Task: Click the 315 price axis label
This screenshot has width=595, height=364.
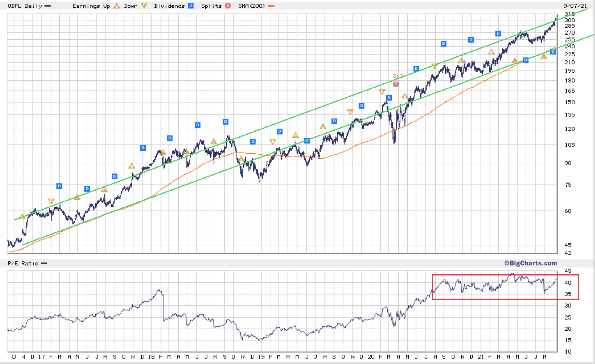Action: tap(569, 14)
